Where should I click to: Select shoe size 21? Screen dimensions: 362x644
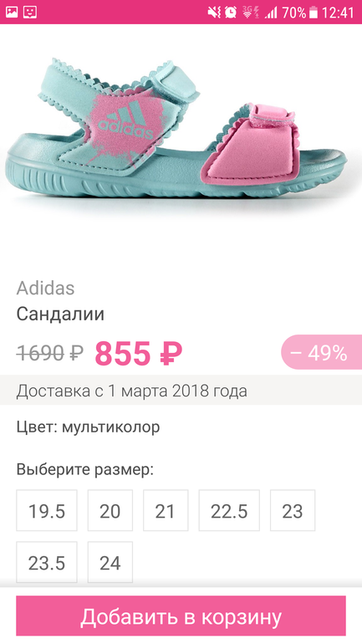coord(166,510)
